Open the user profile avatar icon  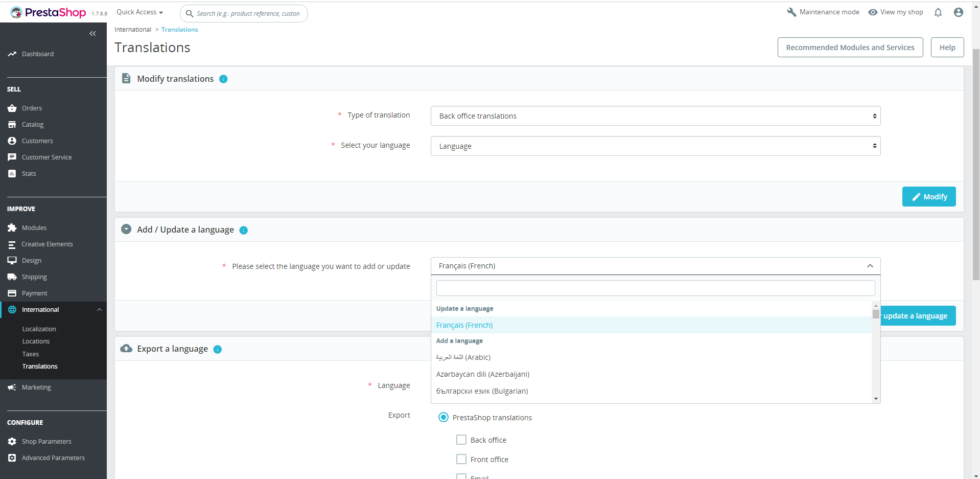point(959,12)
